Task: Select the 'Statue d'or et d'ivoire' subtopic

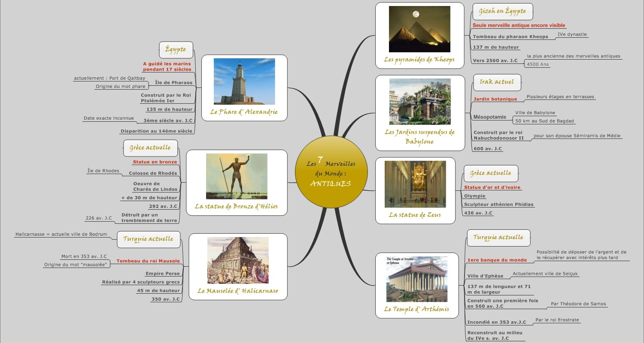Action: pyautogui.click(x=492, y=187)
